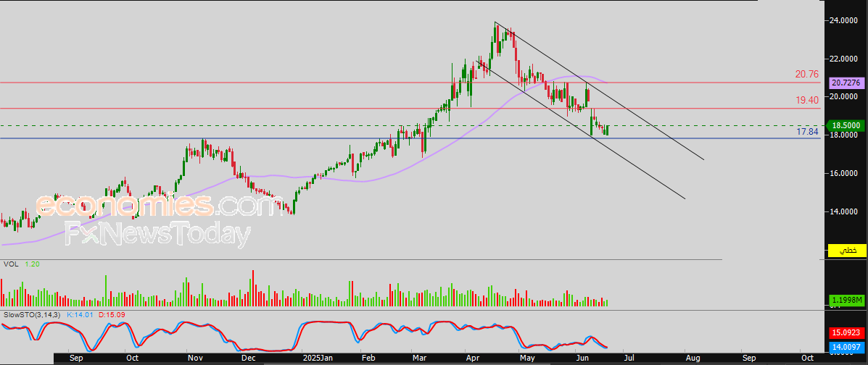Screen dimensions: 868x365
Task: Click the Dec label on time axis
Action: 248,358
